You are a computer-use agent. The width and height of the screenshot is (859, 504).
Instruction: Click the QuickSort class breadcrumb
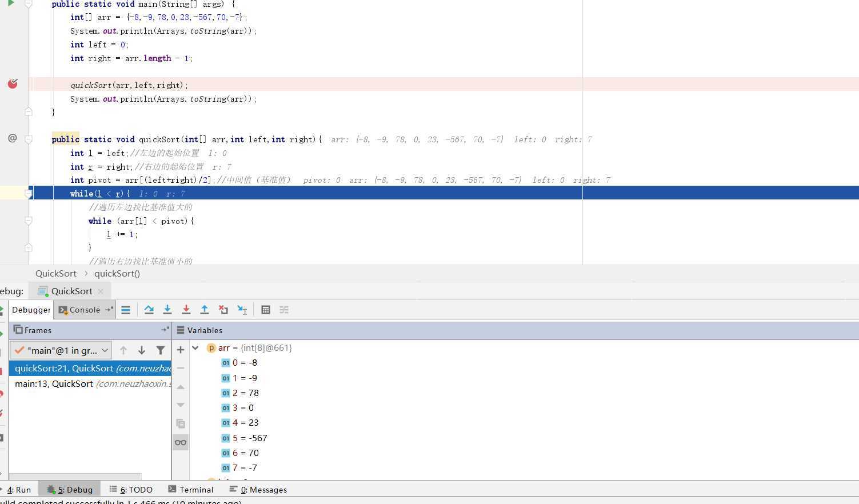point(56,273)
